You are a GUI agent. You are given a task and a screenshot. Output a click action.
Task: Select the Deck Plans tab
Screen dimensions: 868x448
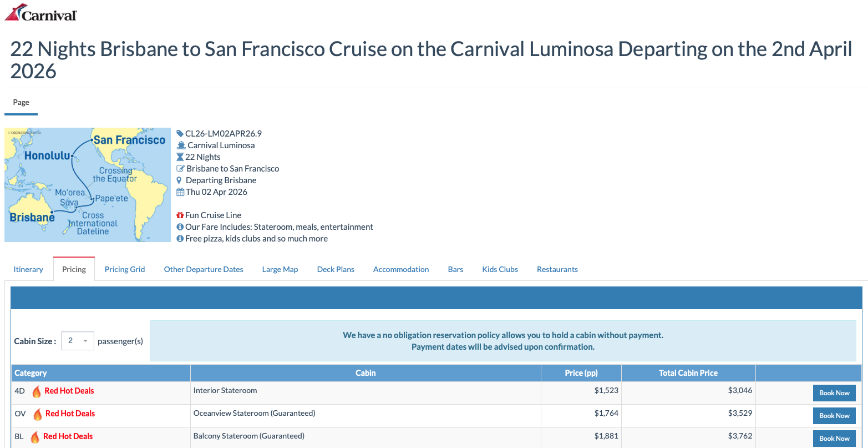tap(336, 269)
